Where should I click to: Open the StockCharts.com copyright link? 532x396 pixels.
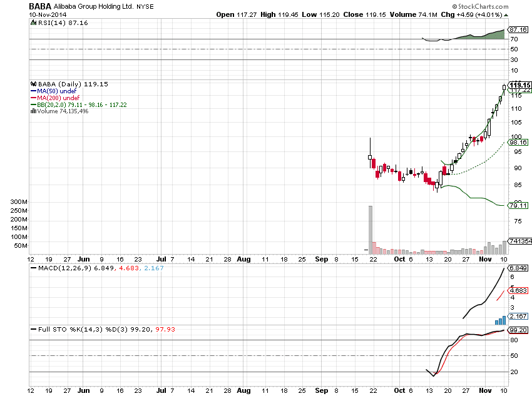pos(480,6)
